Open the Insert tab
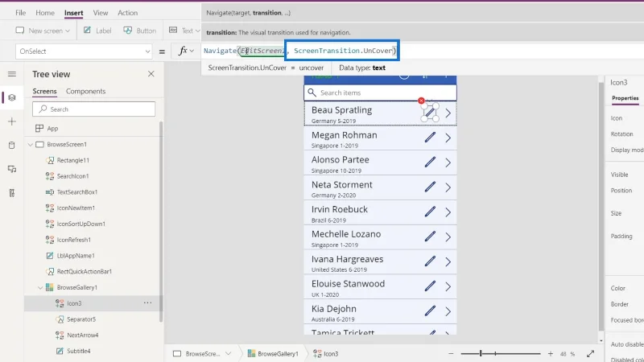Image resolution: width=644 pixels, height=362 pixels. click(73, 13)
